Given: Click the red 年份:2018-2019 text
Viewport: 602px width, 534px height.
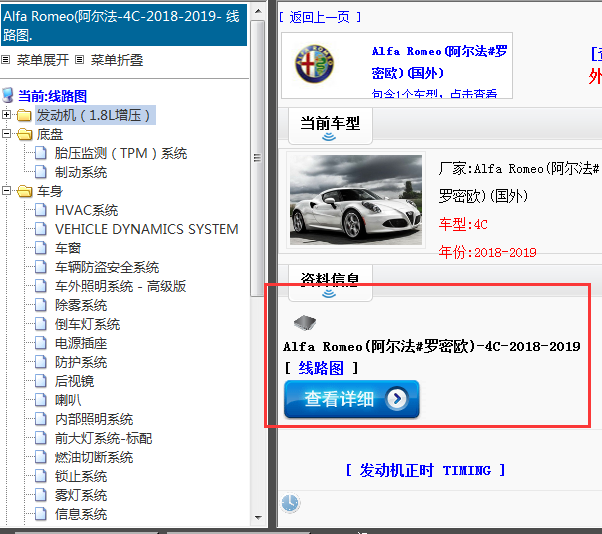Looking at the screenshot, I should point(488,252).
